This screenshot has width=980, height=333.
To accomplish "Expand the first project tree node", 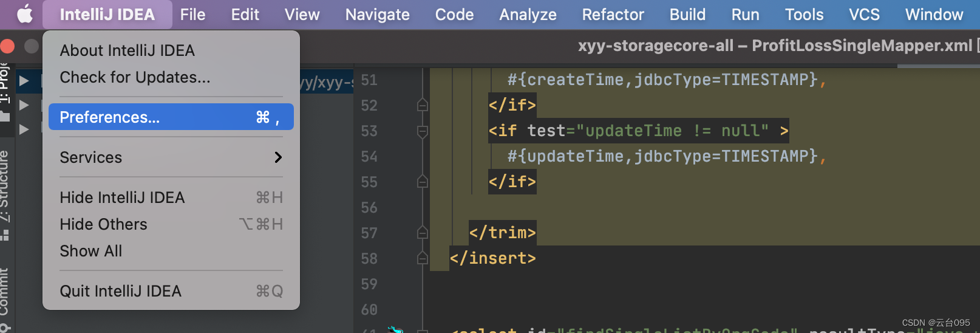I will 24,80.
